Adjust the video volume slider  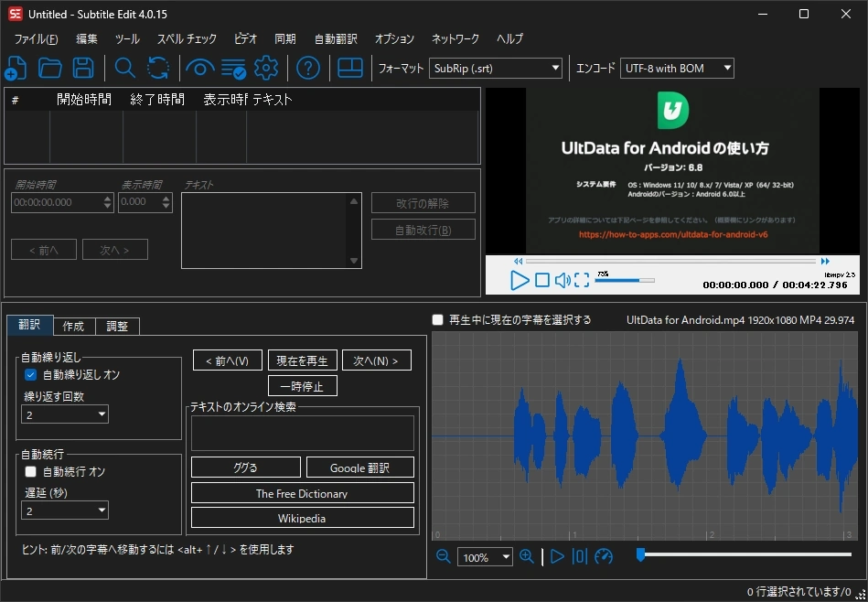[x=625, y=280]
